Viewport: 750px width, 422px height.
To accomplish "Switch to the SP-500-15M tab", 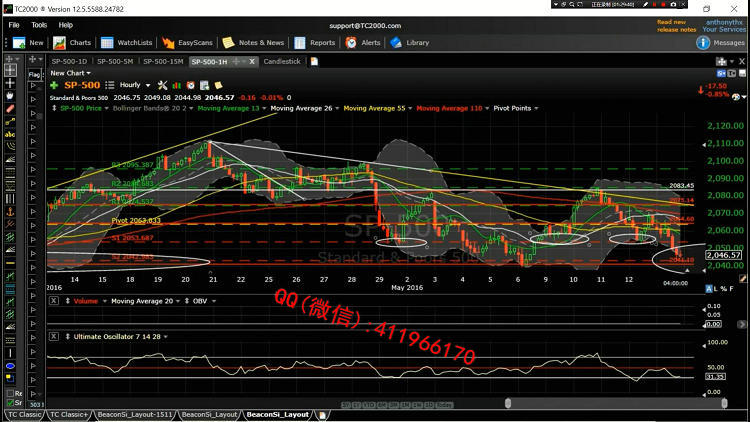I will (163, 61).
